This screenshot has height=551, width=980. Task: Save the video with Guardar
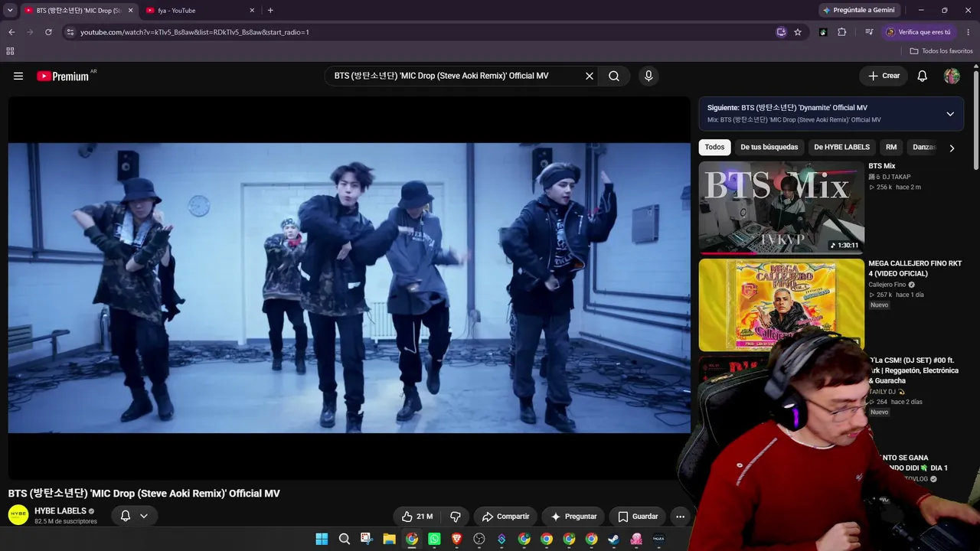coord(638,517)
